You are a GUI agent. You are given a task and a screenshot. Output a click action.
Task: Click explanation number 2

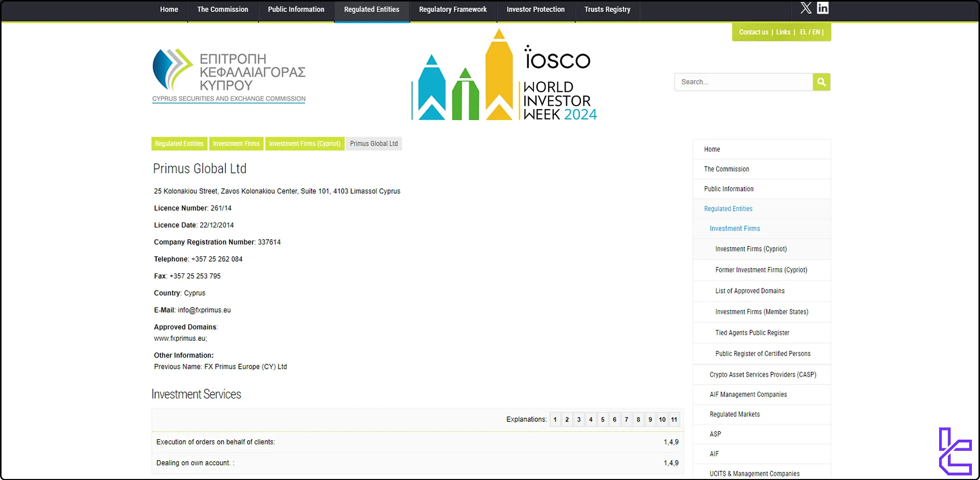(x=567, y=420)
